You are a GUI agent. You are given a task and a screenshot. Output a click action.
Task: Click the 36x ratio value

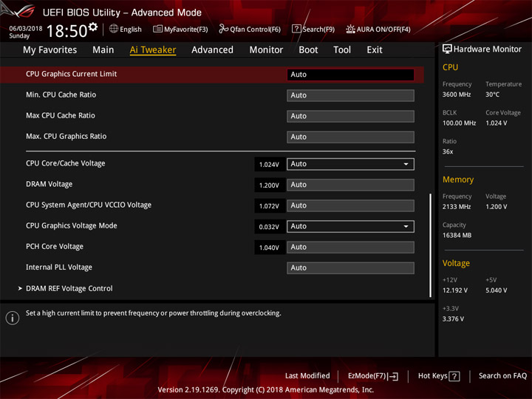pyautogui.click(x=448, y=151)
